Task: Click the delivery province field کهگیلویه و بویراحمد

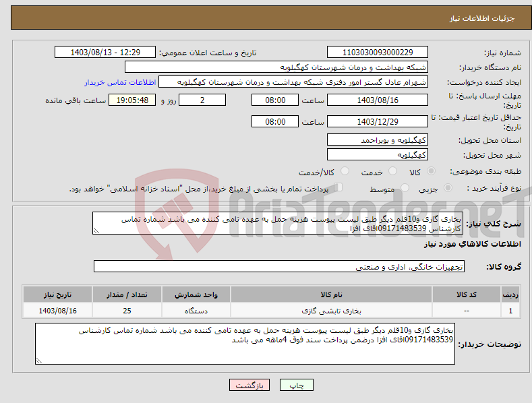Action: tap(378, 139)
